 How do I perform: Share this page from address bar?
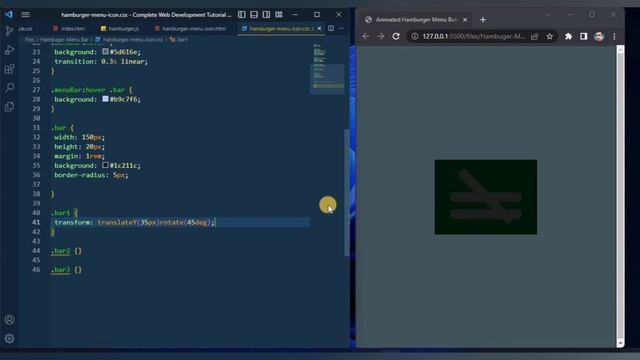535,36
